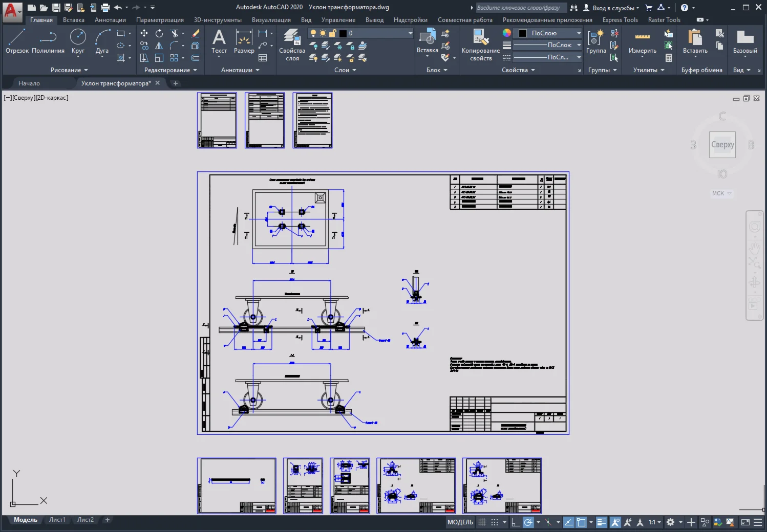The height and width of the screenshot is (532, 767).
Task: Toggle object snap in status bar
Action: pyautogui.click(x=581, y=522)
